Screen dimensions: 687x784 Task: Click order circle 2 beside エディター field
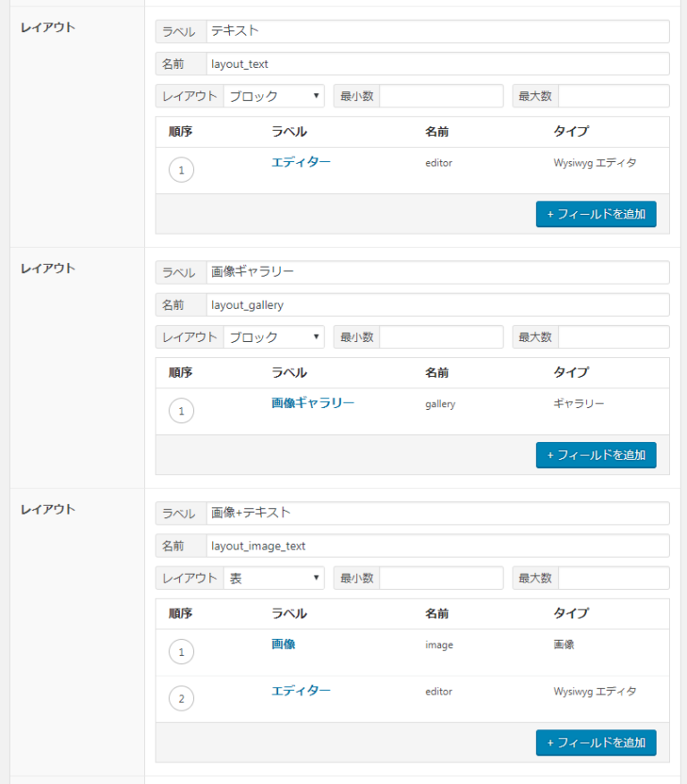[181, 699]
